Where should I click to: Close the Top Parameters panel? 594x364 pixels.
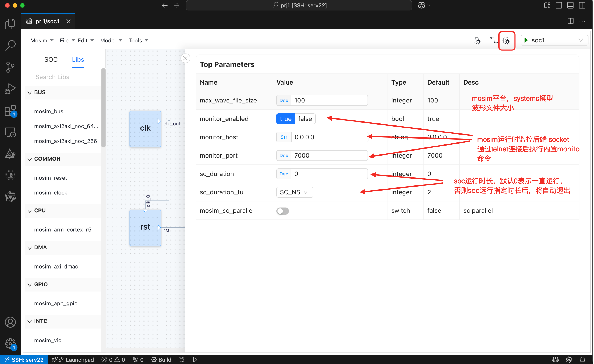[x=185, y=58]
